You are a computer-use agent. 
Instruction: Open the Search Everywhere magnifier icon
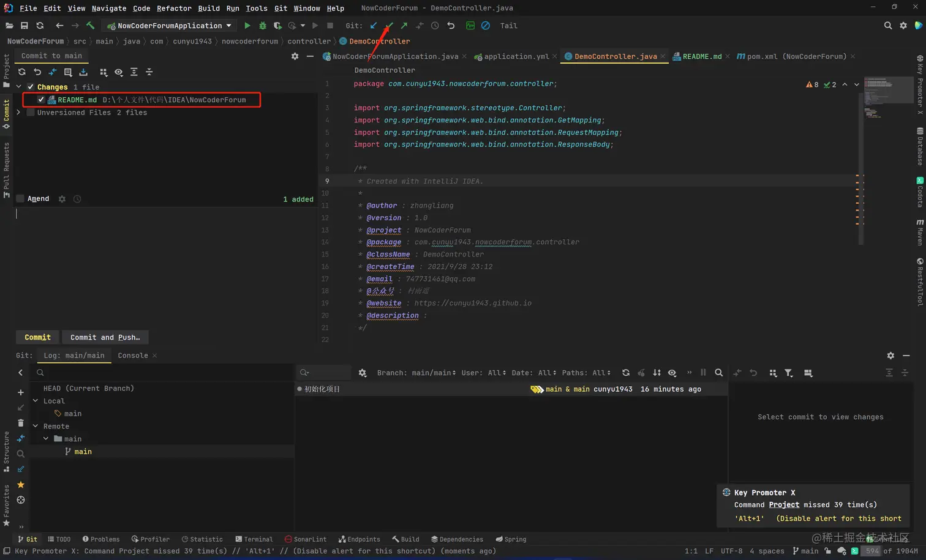888,26
